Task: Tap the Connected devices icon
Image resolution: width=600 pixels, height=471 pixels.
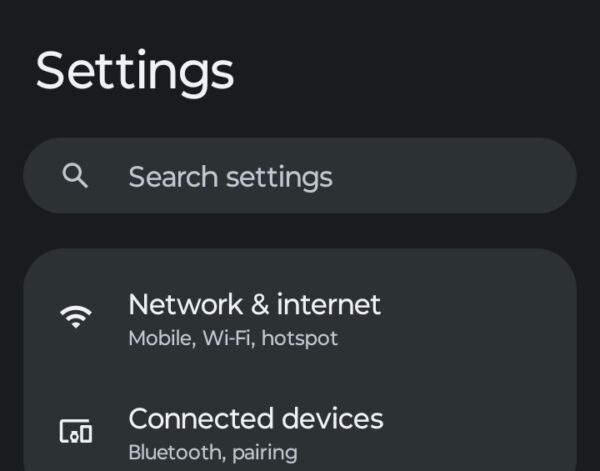Action: [75, 431]
